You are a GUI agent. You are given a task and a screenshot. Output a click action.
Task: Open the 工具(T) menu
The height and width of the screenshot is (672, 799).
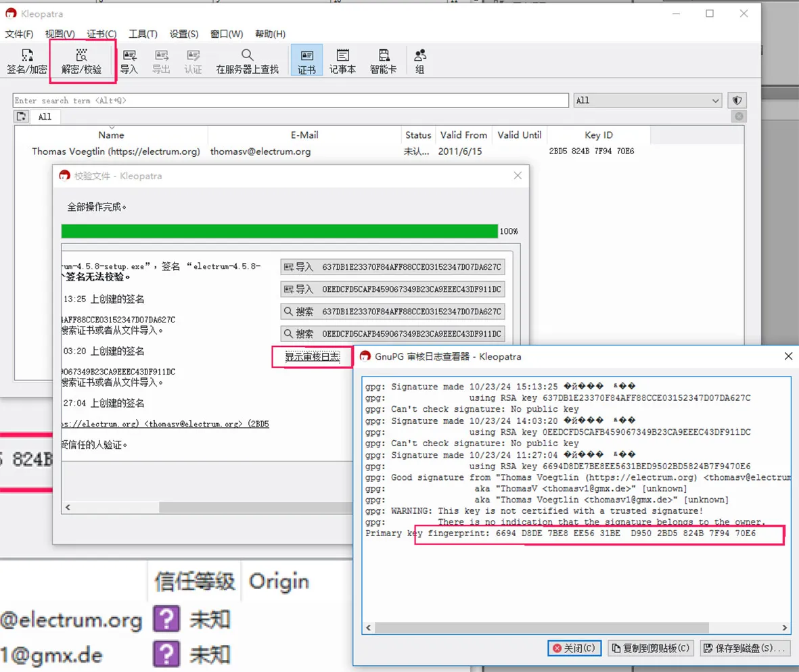tap(143, 34)
